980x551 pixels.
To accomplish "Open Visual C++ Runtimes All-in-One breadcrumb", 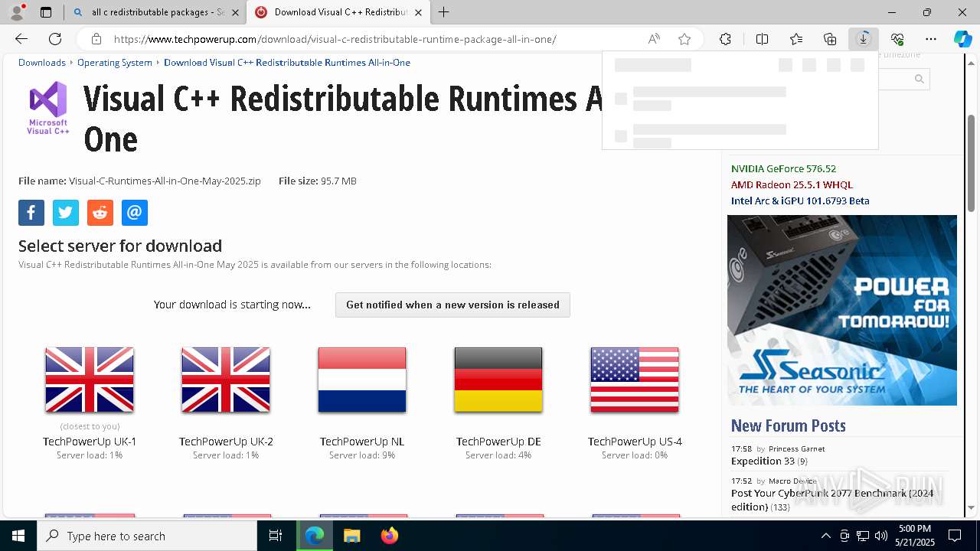I will pos(287,62).
